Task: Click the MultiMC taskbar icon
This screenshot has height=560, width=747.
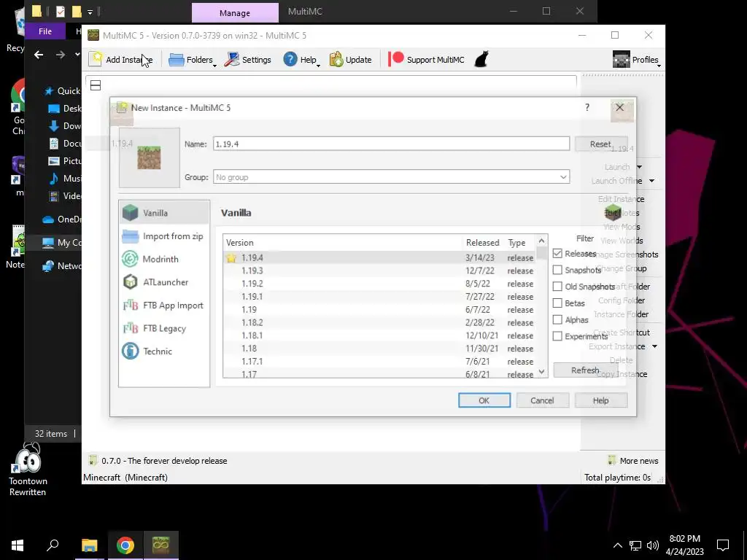Action: [161, 545]
